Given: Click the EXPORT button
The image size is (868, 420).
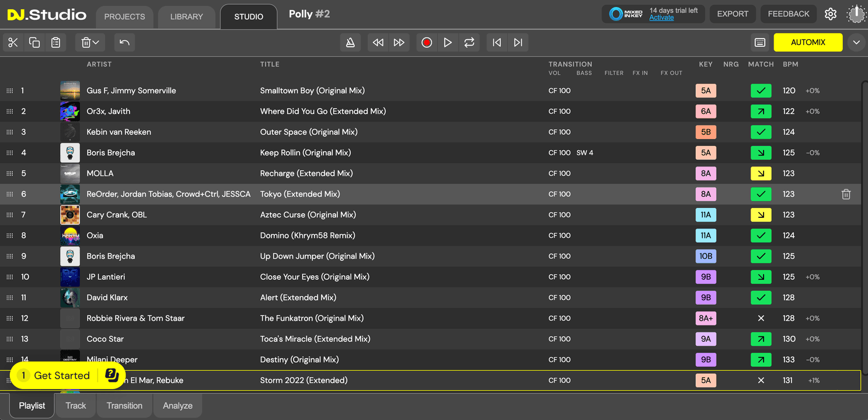Looking at the screenshot, I should 733,14.
